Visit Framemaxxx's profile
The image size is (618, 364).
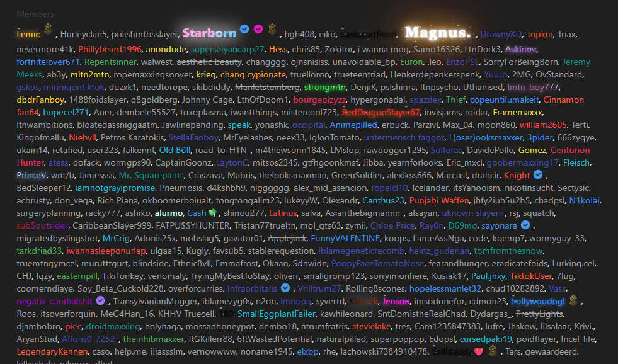click(x=517, y=112)
